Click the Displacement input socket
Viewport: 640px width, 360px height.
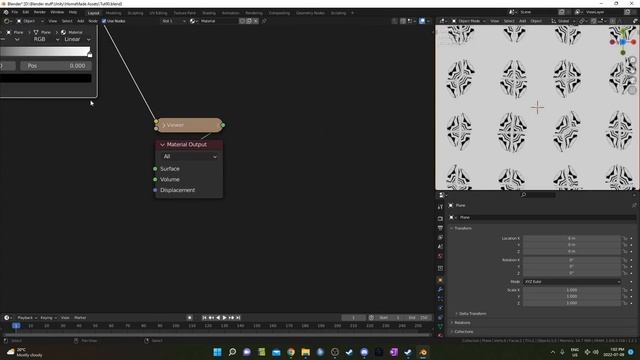[155, 190]
